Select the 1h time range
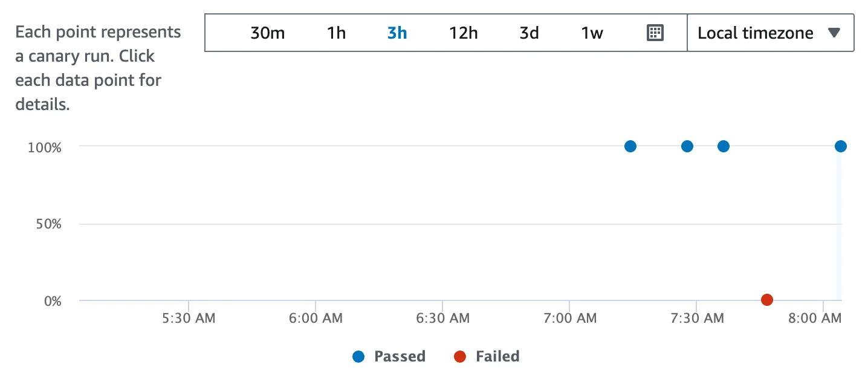Image resolution: width=868 pixels, height=382 pixels. pyautogui.click(x=337, y=33)
